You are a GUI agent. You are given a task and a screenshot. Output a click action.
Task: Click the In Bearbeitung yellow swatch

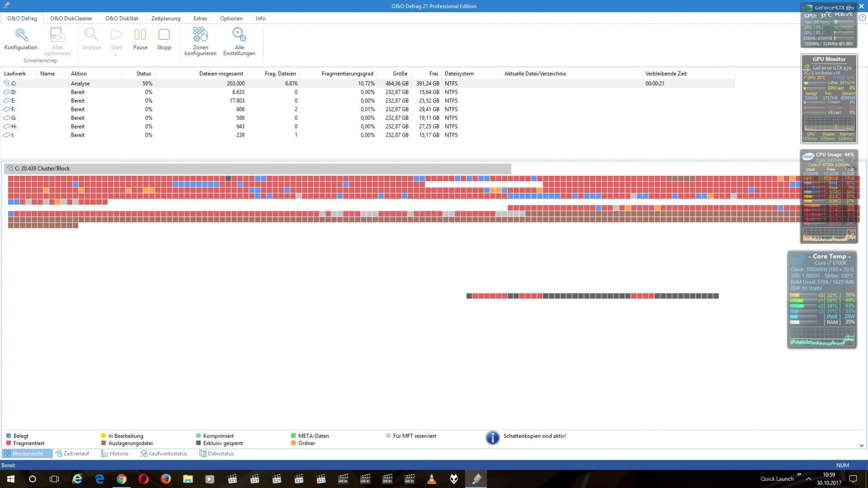click(x=103, y=436)
